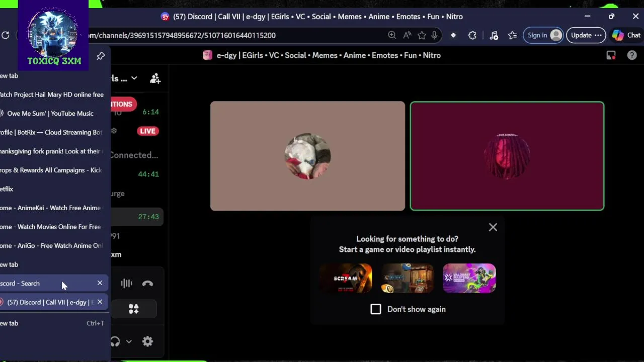Screen dimensions: 644x362
Task: Open Discord help question mark icon
Action: coord(632,55)
